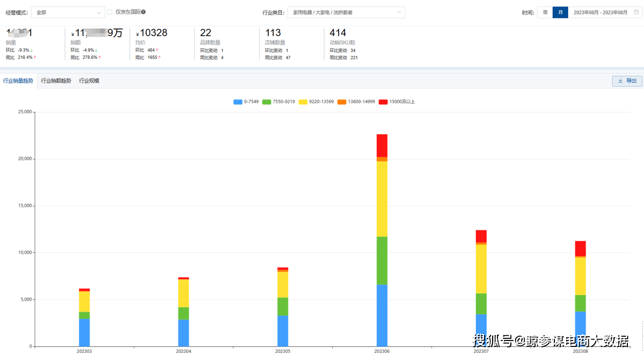Click the 导出 export button

tap(627, 81)
